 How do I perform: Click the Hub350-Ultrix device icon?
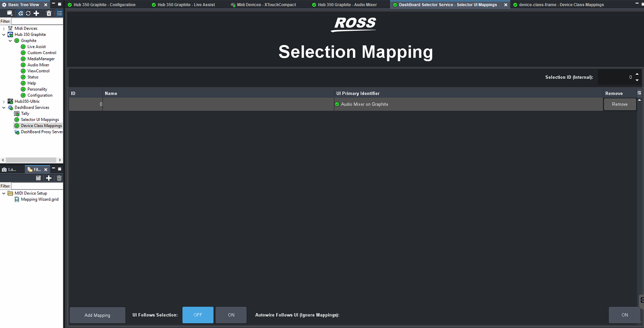coord(10,101)
